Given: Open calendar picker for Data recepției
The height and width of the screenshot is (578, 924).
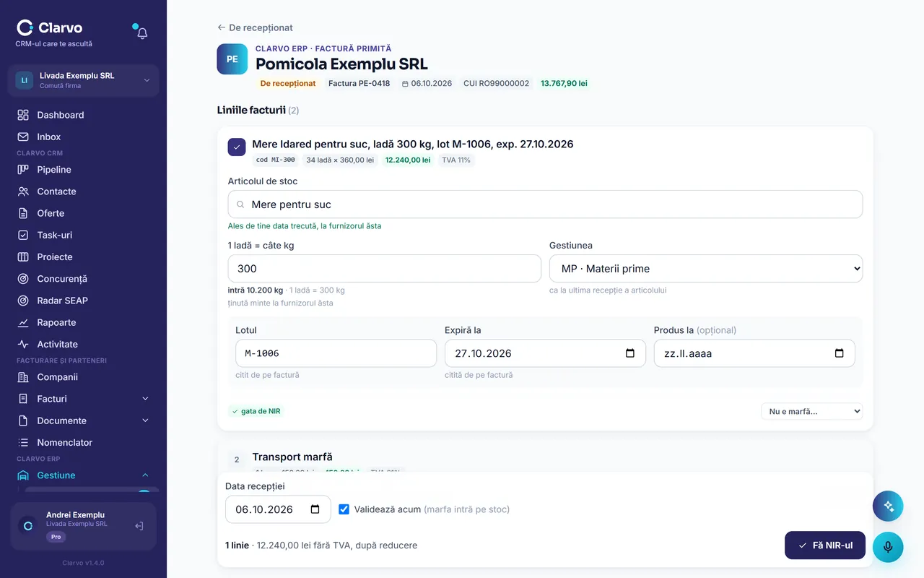Looking at the screenshot, I should tap(315, 509).
